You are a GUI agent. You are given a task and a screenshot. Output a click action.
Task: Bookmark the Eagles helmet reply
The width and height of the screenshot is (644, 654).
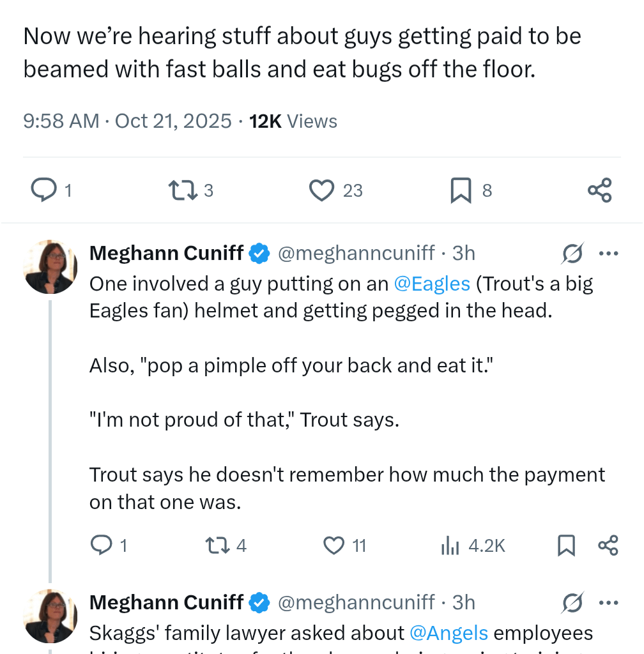[x=566, y=545]
